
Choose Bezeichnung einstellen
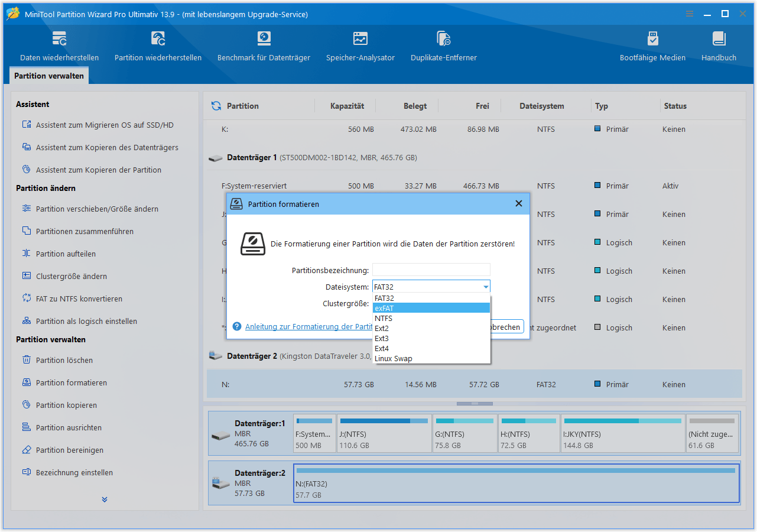pos(67,472)
